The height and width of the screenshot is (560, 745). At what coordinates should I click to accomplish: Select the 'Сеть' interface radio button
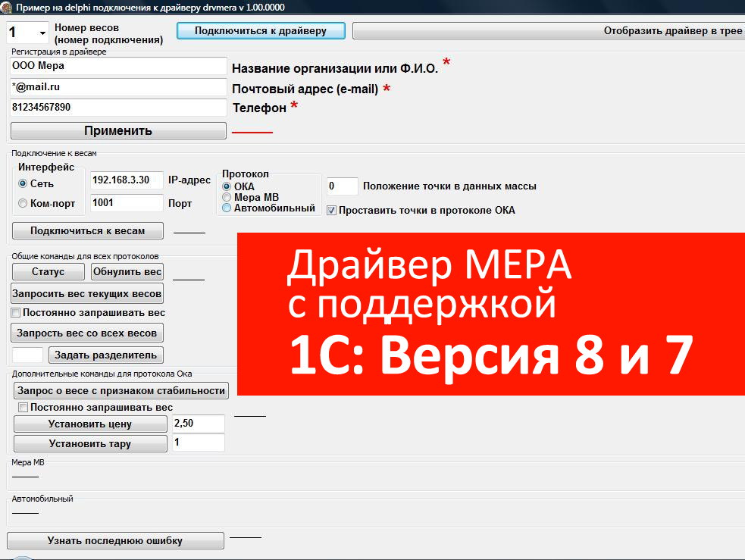pyautogui.click(x=23, y=183)
